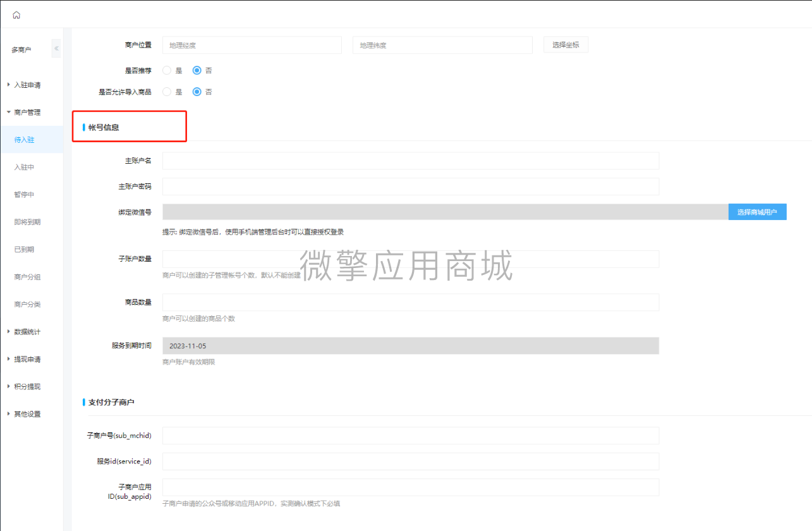The image size is (812, 531).
Task: Focus the 子账户数量 input
Action: point(411,259)
